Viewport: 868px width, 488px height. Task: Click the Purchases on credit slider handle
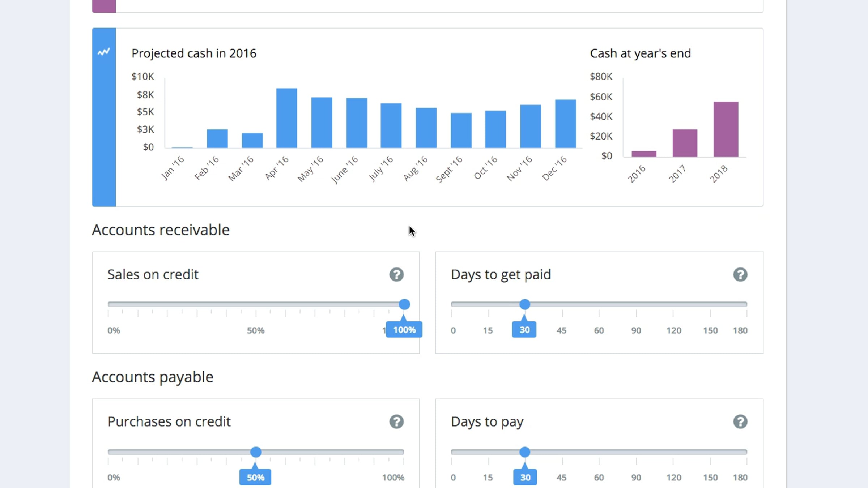click(x=256, y=452)
